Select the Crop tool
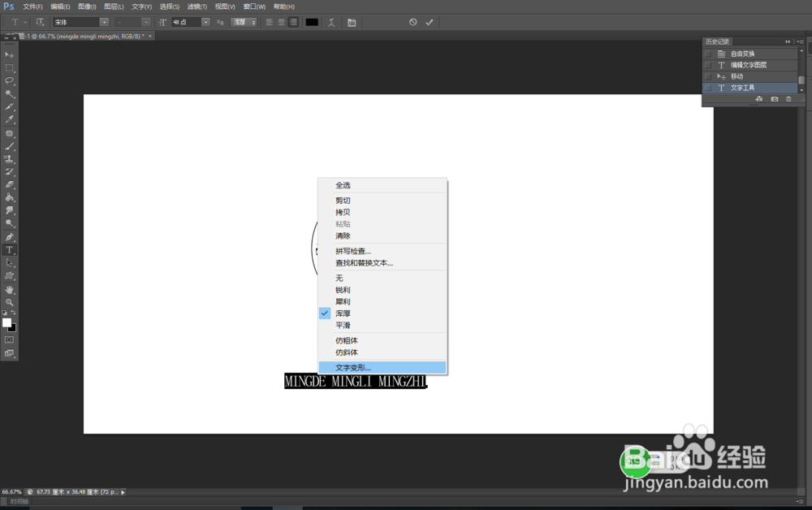812x510 pixels. tap(9, 106)
